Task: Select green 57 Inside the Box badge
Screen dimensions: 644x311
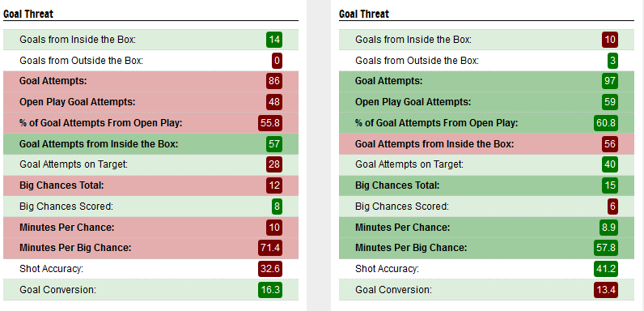Action: [274, 144]
